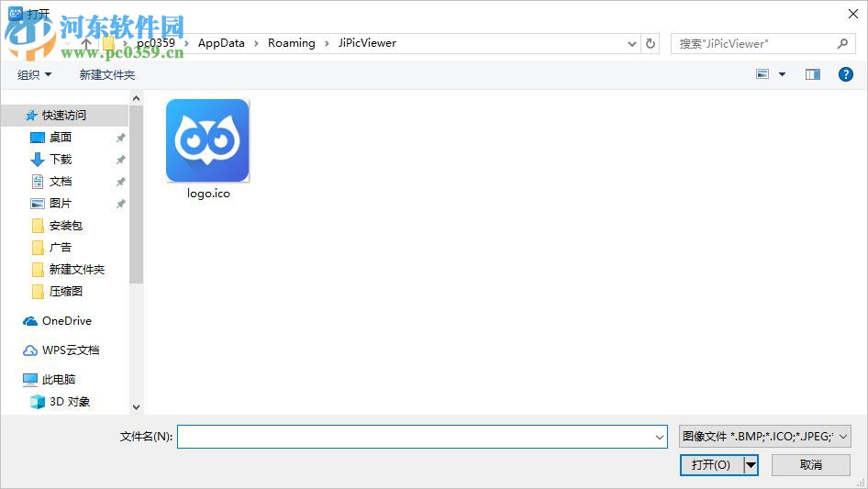Toggle the preview pane icon

tap(813, 74)
